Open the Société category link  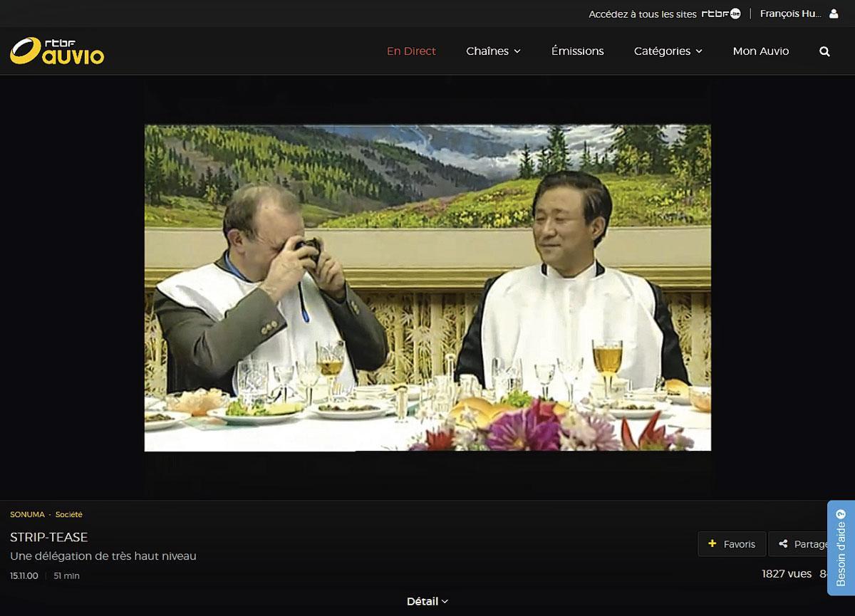coord(69,514)
